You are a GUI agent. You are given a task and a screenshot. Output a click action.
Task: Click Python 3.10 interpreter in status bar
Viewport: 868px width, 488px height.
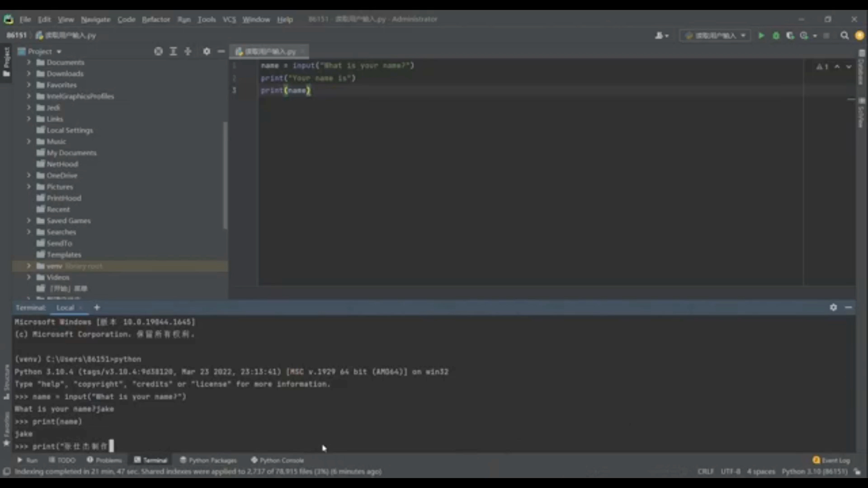814,471
